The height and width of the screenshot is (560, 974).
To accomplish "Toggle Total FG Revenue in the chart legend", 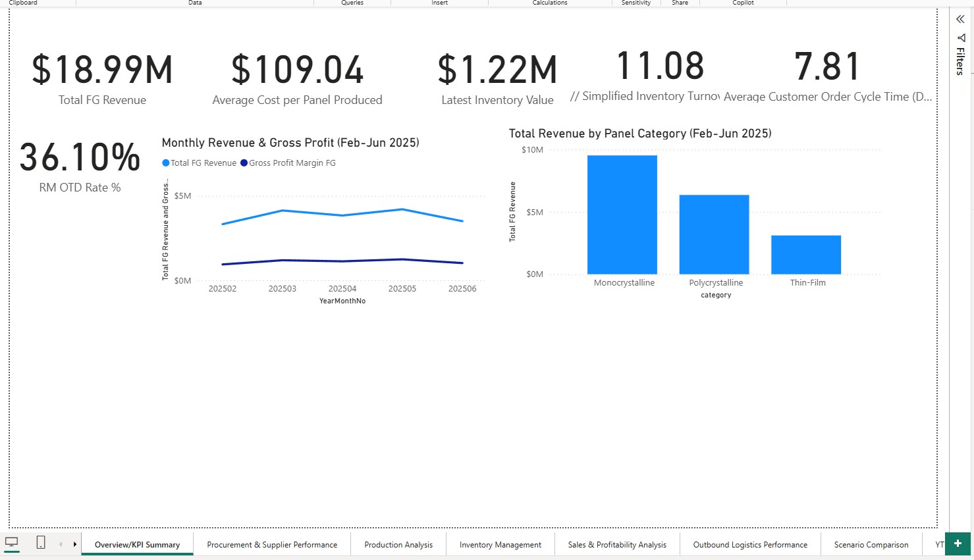I will 198,163.
